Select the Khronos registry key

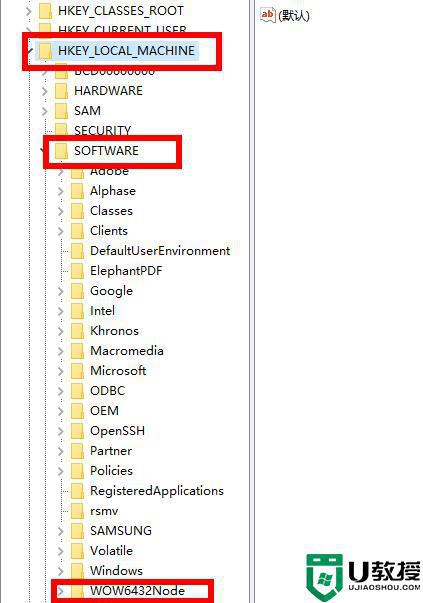coord(114,331)
